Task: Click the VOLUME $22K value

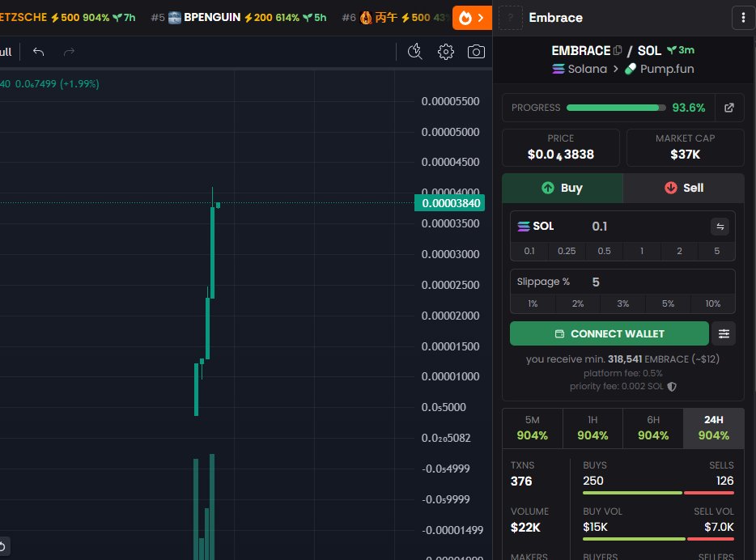Action: (525, 528)
